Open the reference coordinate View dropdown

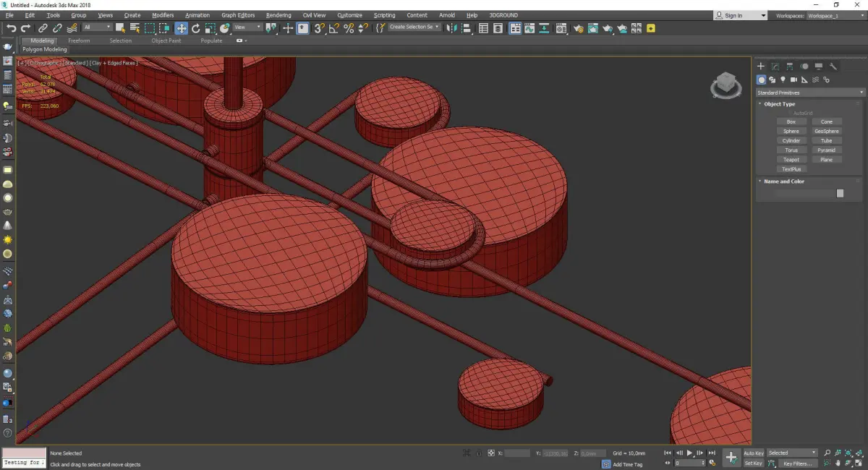(247, 27)
